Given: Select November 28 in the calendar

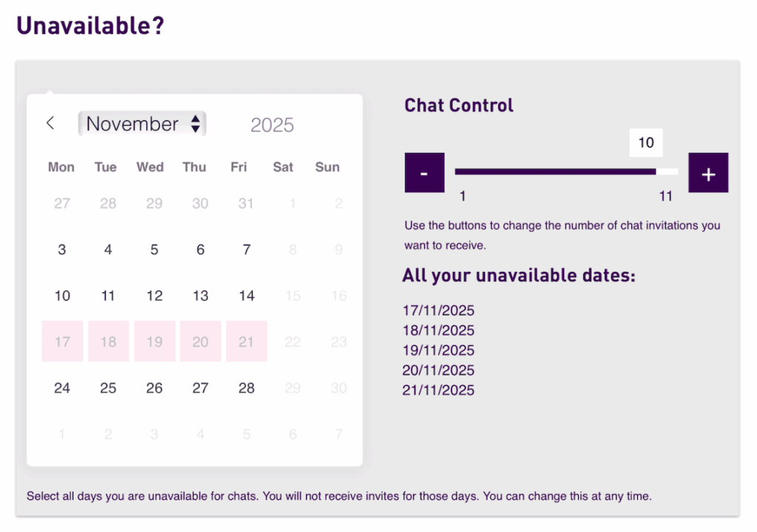Looking at the screenshot, I should click(246, 388).
